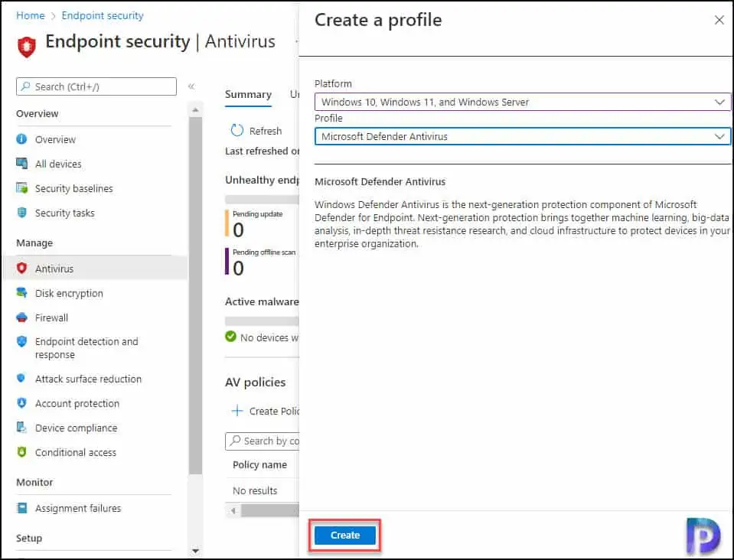Click the Overview info icon in sidebar

click(x=21, y=139)
